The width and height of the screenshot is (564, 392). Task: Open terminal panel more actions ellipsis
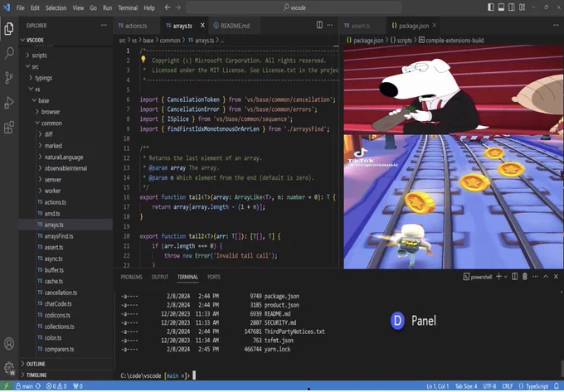(535, 276)
